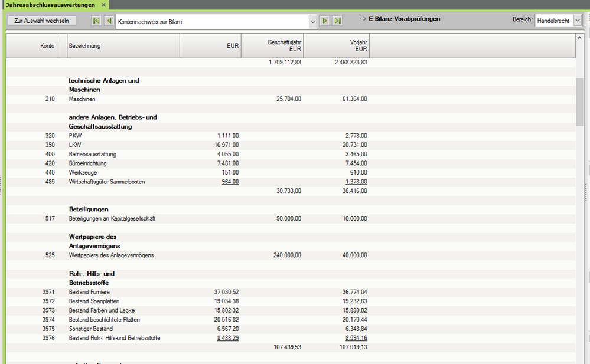
Task: Click the 37.030,52 Furniere value
Action: click(x=227, y=292)
